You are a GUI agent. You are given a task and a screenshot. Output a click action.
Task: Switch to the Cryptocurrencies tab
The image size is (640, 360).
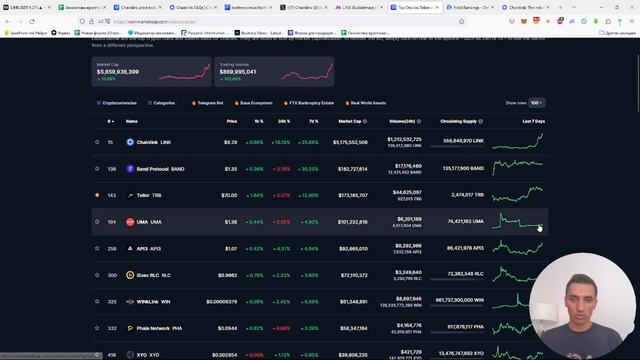[x=117, y=103]
